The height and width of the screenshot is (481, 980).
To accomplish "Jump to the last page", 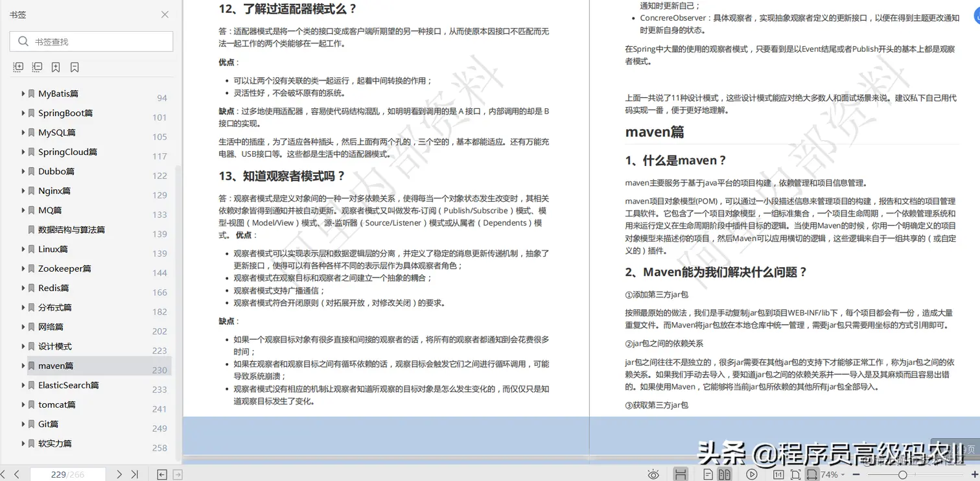I will [x=135, y=474].
